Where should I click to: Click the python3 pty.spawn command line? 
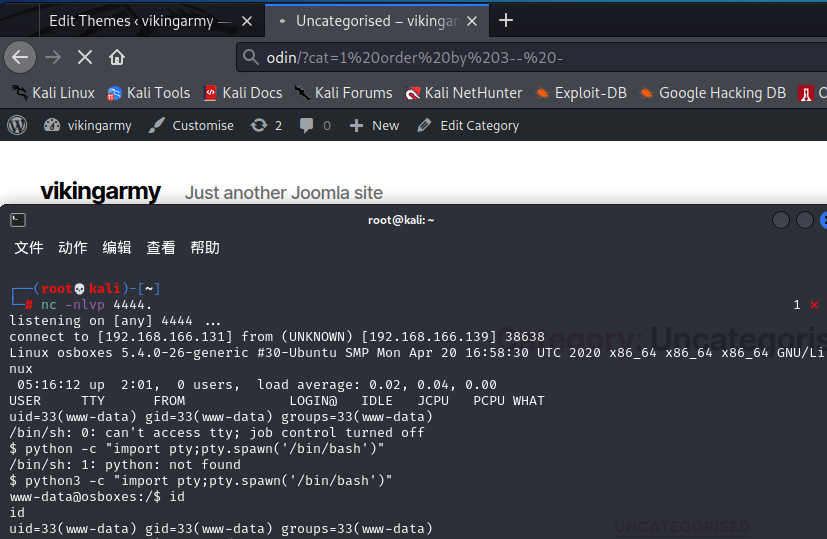[201, 481]
